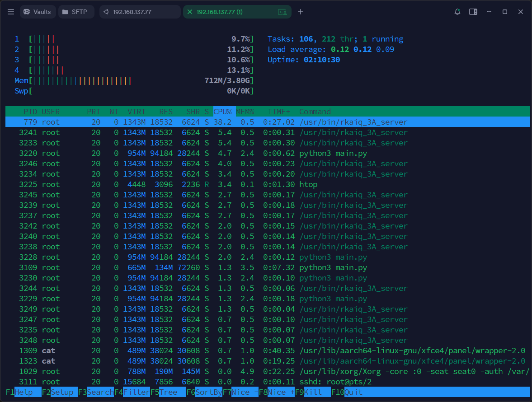This screenshot has width=532, height=402.
Task: Click terminal icon in active green tab
Action: point(282,12)
